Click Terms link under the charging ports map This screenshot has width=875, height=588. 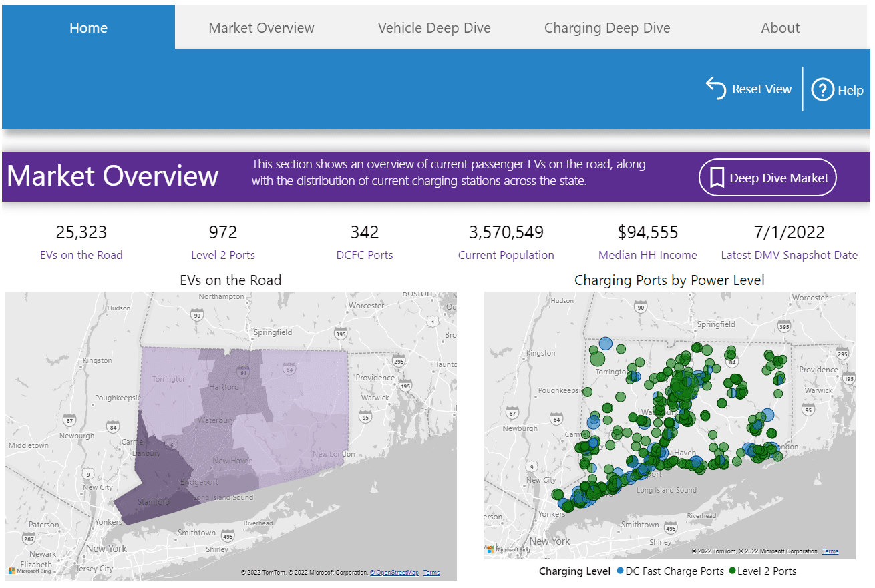coord(830,551)
